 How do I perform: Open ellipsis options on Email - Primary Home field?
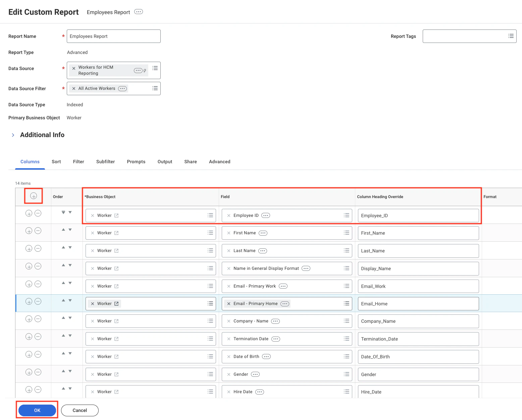pyautogui.click(x=284, y=303)
